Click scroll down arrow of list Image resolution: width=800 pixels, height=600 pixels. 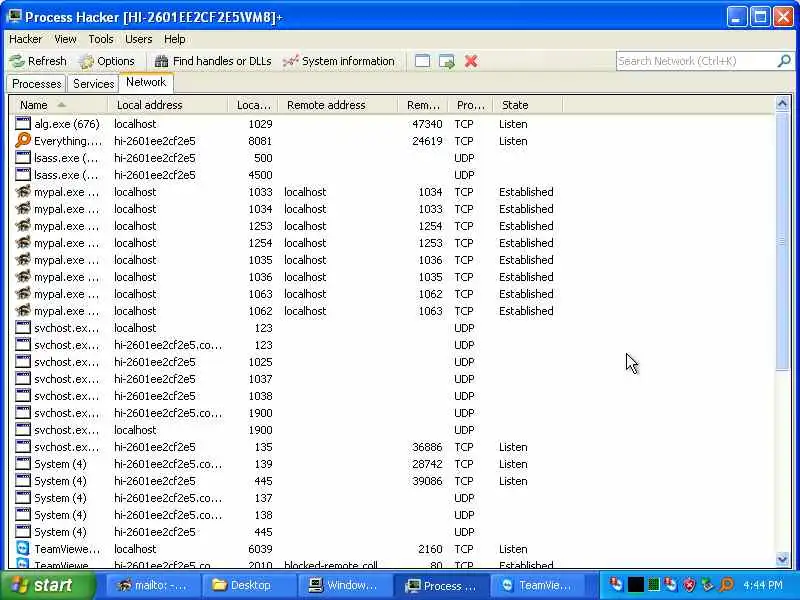coord(782,559)
